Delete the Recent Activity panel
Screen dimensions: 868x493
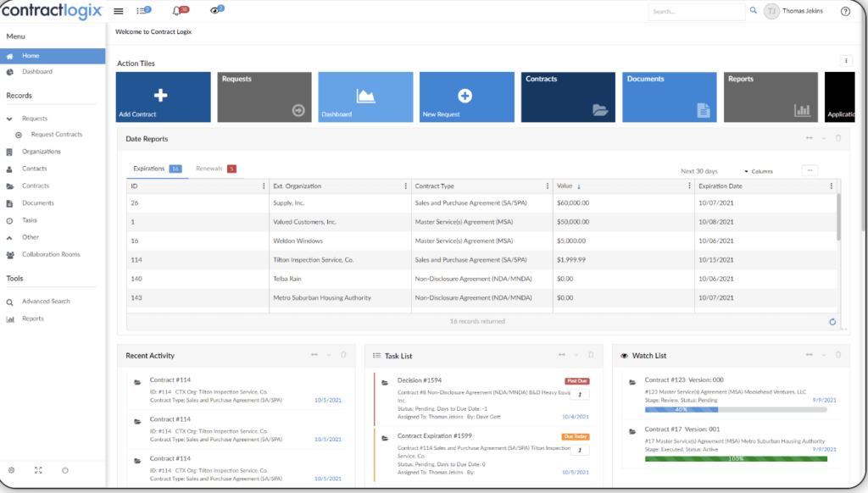(343, 355)
